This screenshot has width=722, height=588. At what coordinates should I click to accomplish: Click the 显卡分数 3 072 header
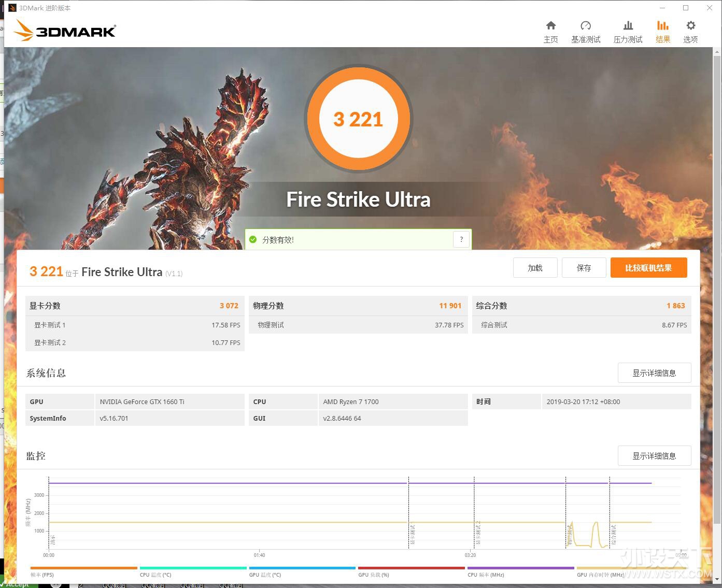[135, 306]
